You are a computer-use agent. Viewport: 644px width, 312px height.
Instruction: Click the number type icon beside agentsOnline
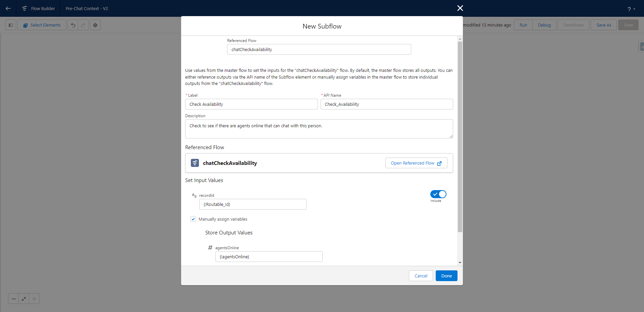click(x=210, y=248)
